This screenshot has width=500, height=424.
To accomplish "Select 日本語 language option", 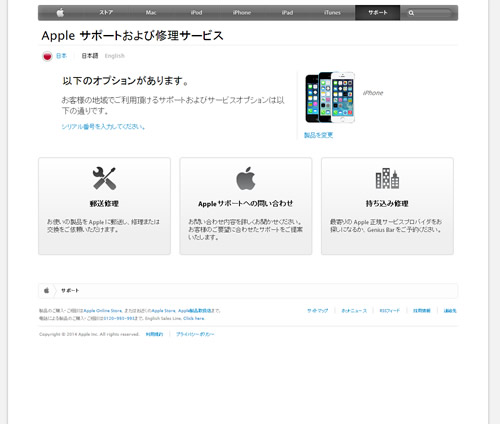I will [x=90, y=56].
